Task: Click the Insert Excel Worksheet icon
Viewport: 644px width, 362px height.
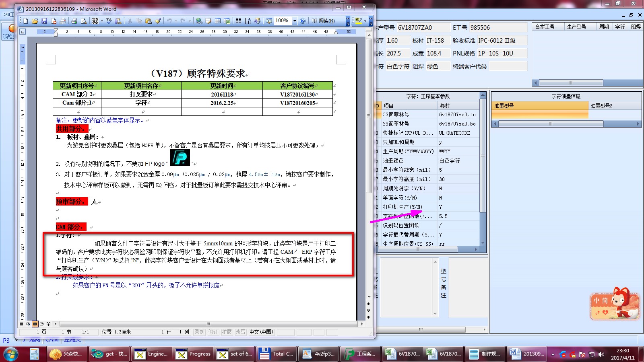Action: click(x=227, y=21)
